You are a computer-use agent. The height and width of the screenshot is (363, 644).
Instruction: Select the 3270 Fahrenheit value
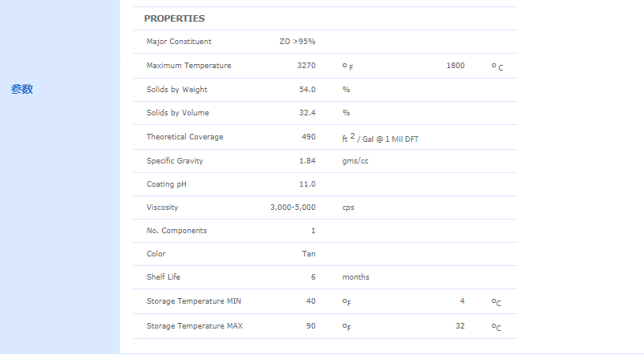pos(306,66)
